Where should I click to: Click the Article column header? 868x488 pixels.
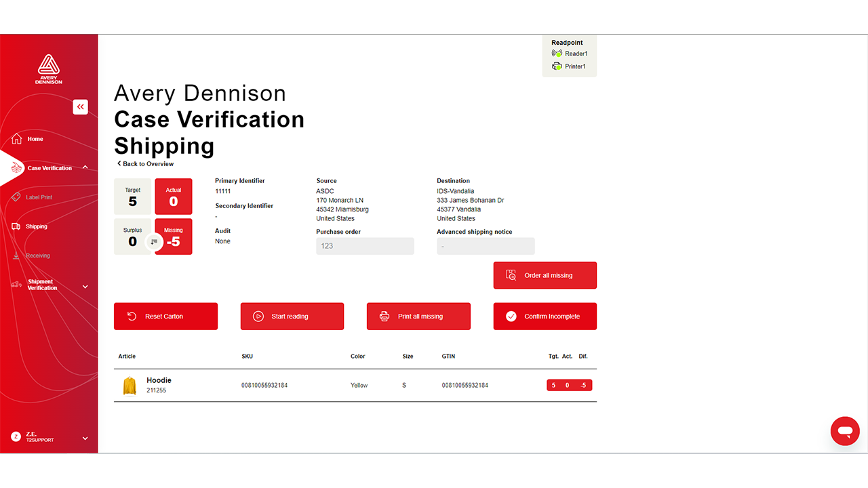(x=127, y=357)
